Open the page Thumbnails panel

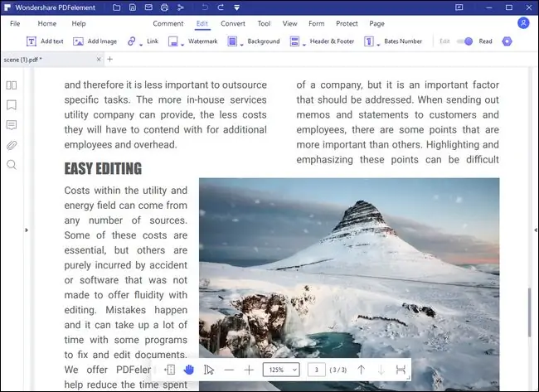[12, 85]
